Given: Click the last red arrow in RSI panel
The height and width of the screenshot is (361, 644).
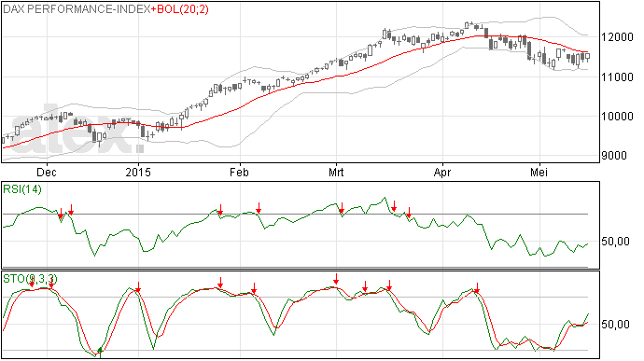Looking at the screenshot, I should (409, 213).
